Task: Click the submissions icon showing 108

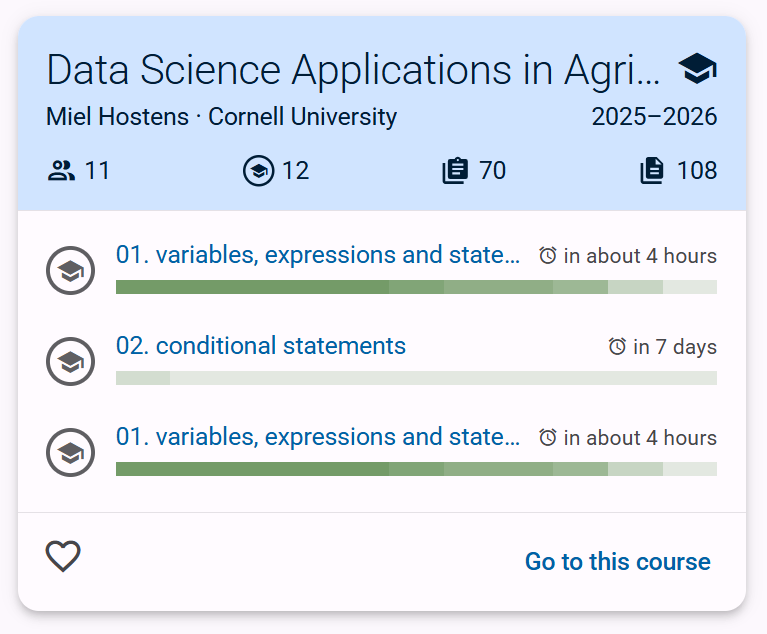Action: click(x=652, y=171)
